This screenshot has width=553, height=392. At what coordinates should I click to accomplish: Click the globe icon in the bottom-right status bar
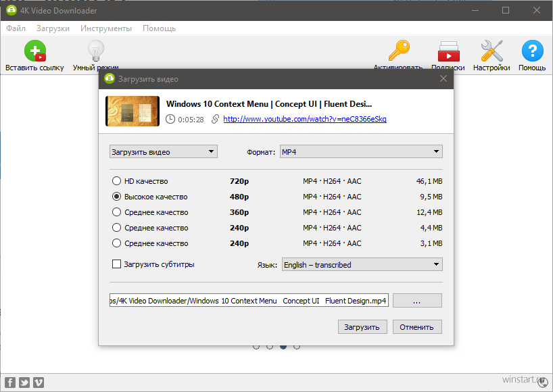pos(543,383)
